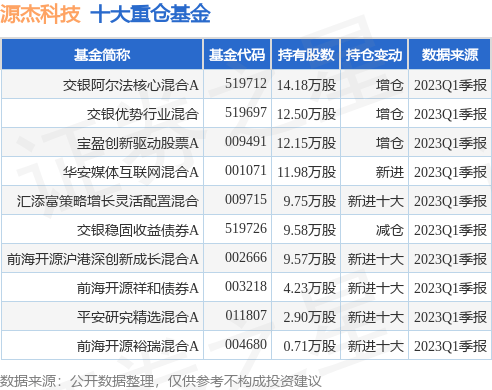
Task: Open fund 前海开源祥和债券A
Action: (138, 288)
